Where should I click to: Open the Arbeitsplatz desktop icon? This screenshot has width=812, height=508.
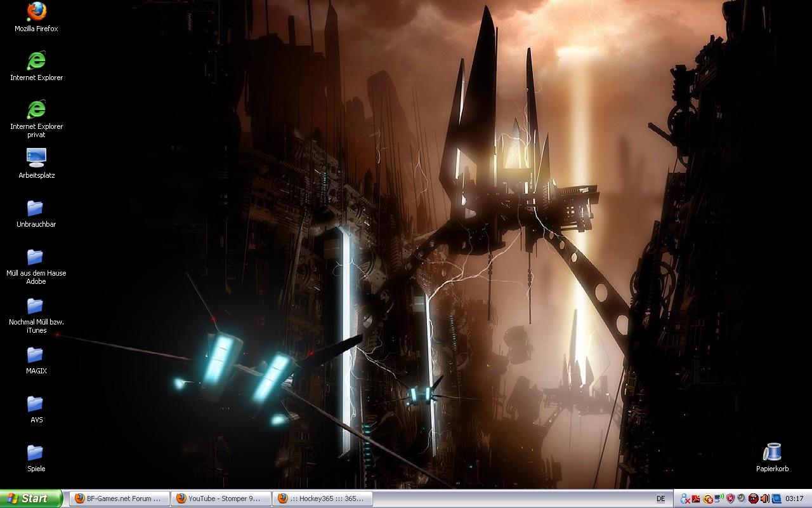tap(36, 164)
